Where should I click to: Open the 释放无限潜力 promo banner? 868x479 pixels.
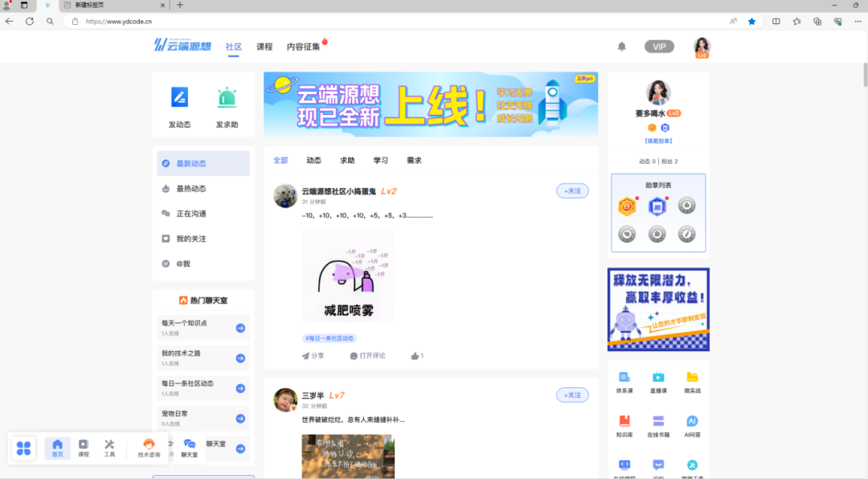click(x=658, y=309)
